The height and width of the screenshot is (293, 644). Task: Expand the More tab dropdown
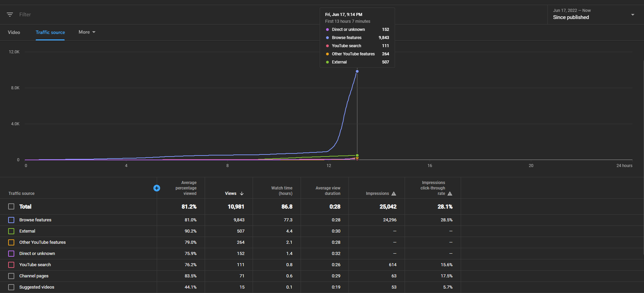[87, 32]
